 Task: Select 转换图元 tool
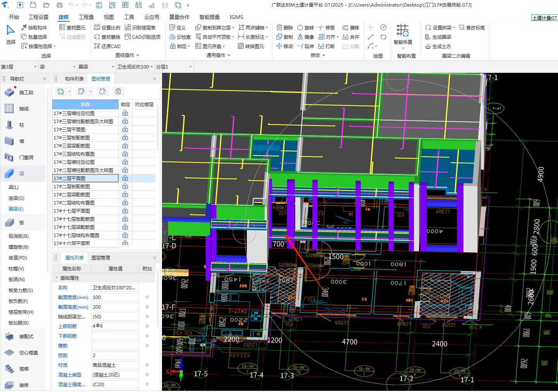[x=251, y=46]
